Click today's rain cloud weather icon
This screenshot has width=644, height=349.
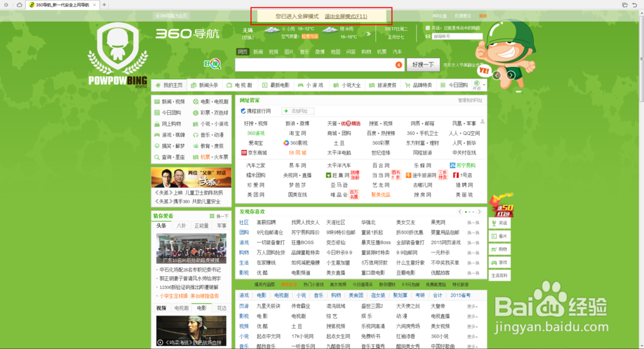click(272, 29)
